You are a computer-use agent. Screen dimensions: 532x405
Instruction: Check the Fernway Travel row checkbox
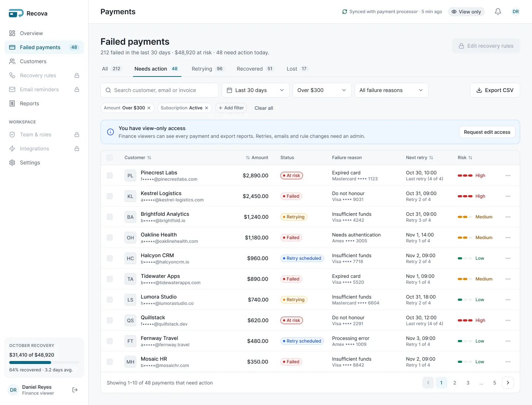pos(110,341)
